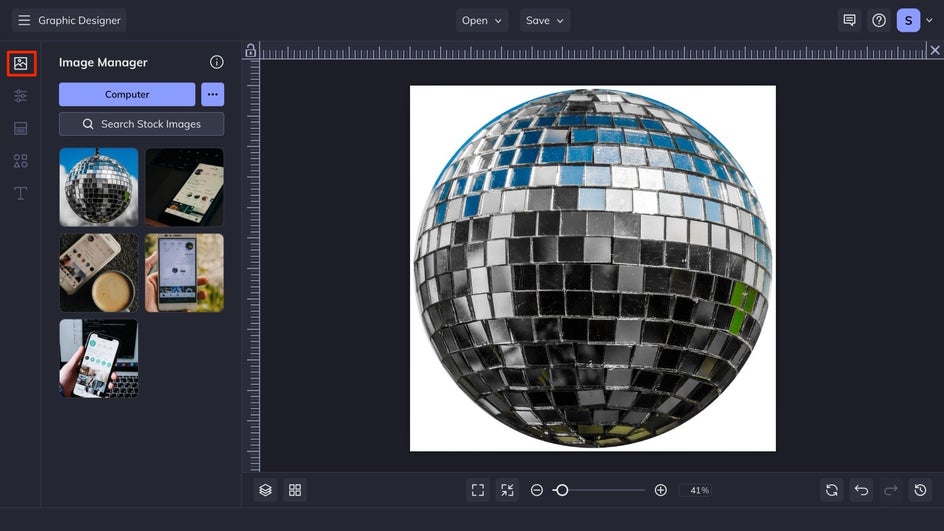Open the Image Manager sidebar icon
Image resolution: width=944 pixels, height=531 pixels.
coord(21,63)
